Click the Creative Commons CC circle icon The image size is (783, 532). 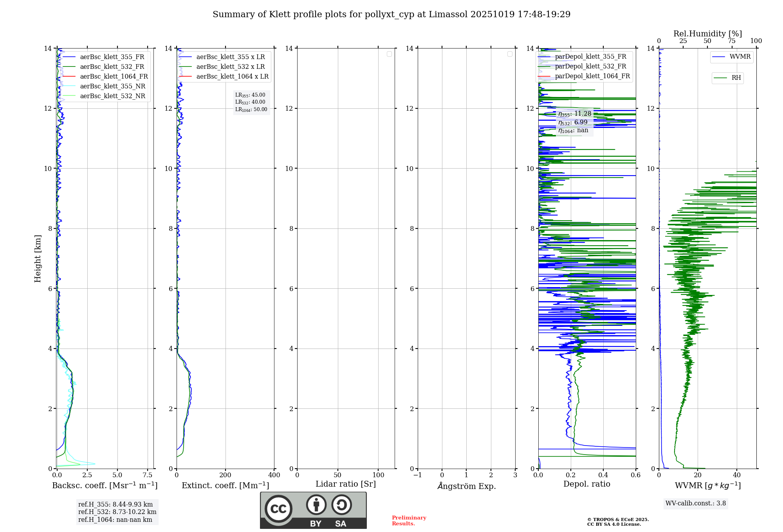[x=278, y=509]
